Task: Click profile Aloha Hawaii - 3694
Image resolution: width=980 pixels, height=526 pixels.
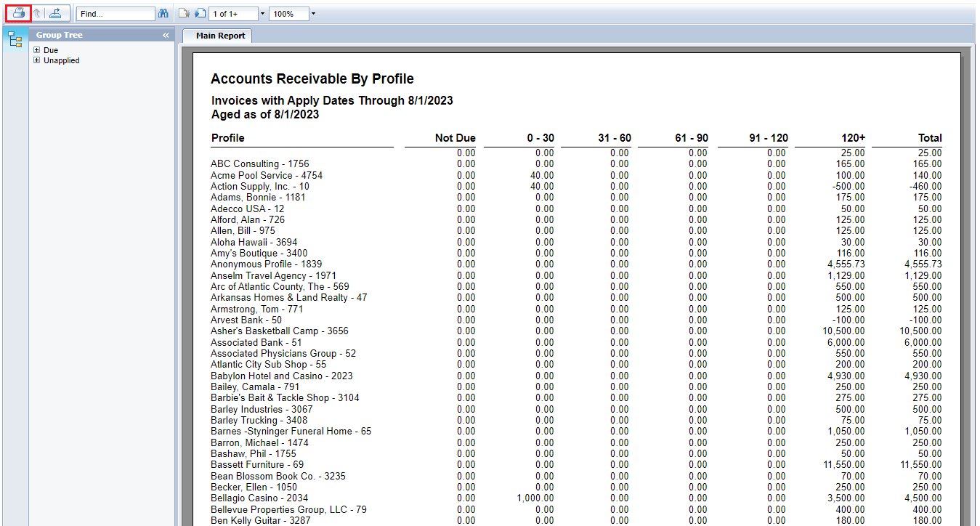Action: (x=254, y=242)
